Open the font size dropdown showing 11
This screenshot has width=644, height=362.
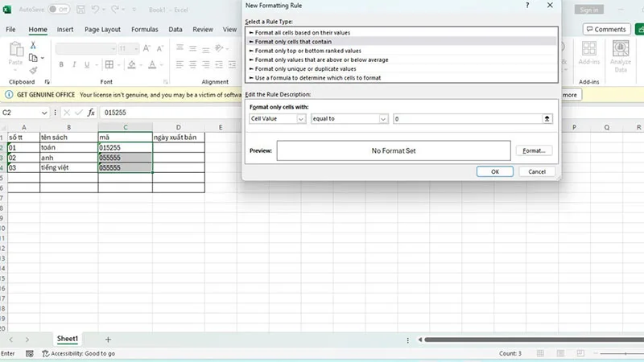[136, 49]
